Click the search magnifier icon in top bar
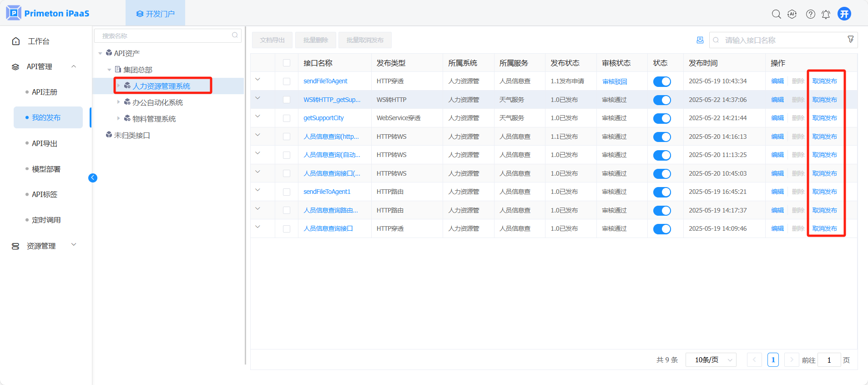Viewport: 868px width, 385px height. (776, 14)
